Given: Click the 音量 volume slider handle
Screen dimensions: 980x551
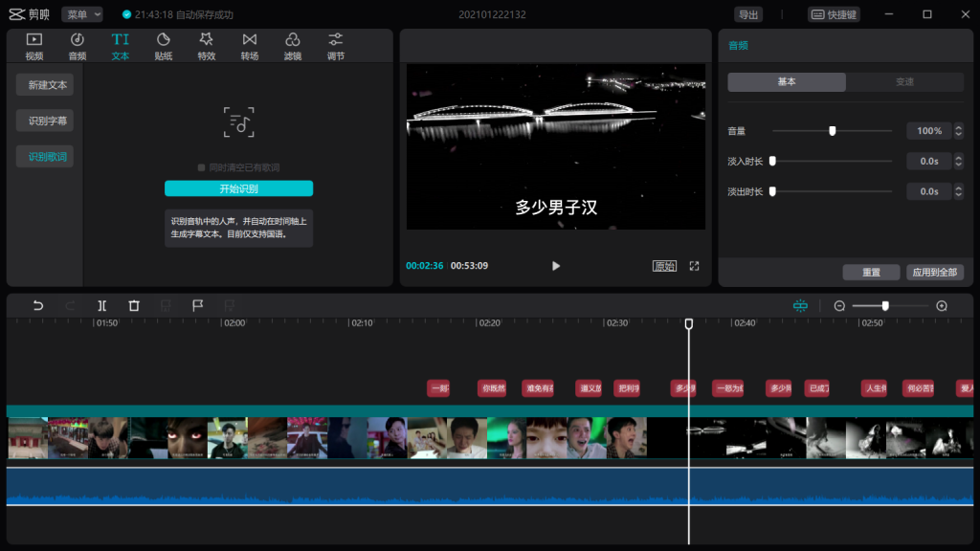Looking at the screenshot, I should pos(832,130).
